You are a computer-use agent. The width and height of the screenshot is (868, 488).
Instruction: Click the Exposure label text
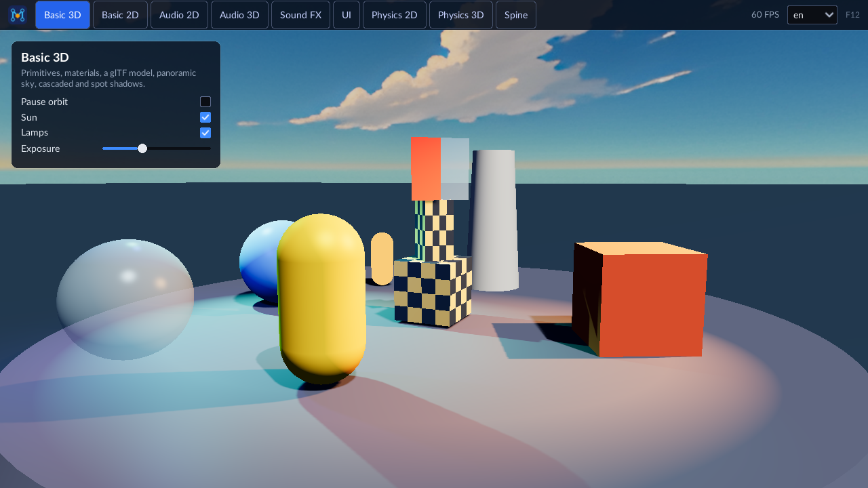coord(40,148)
